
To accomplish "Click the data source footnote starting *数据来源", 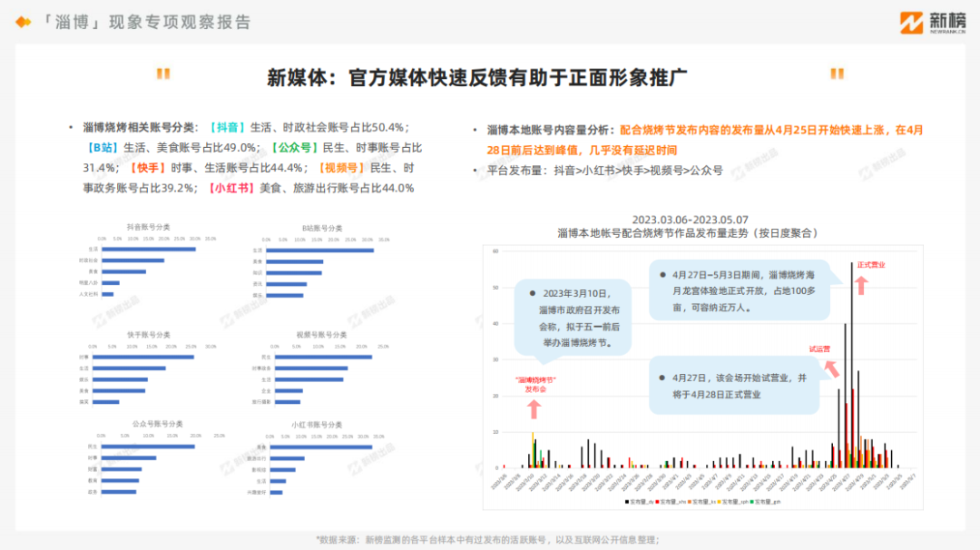I will [x=487, y=540].
